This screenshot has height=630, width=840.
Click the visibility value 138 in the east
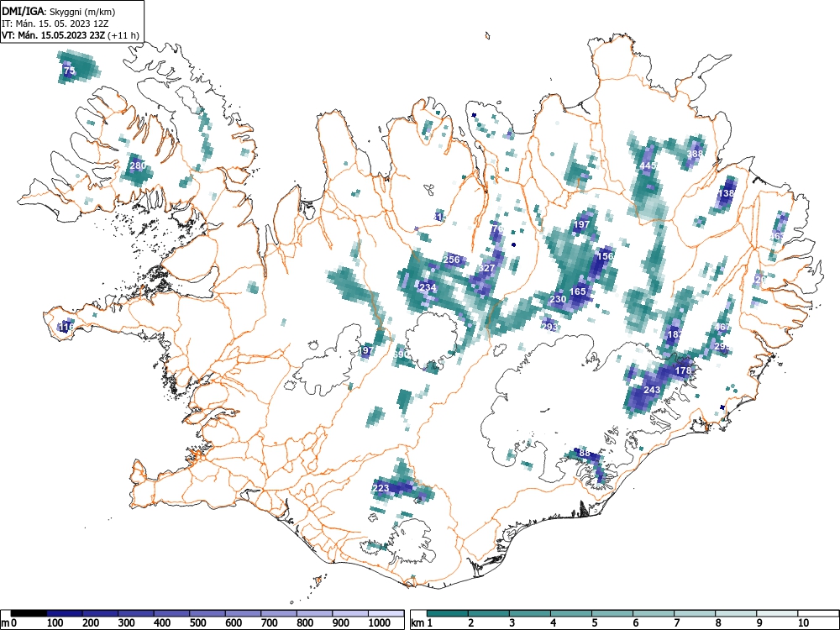(x=727, y=193)
